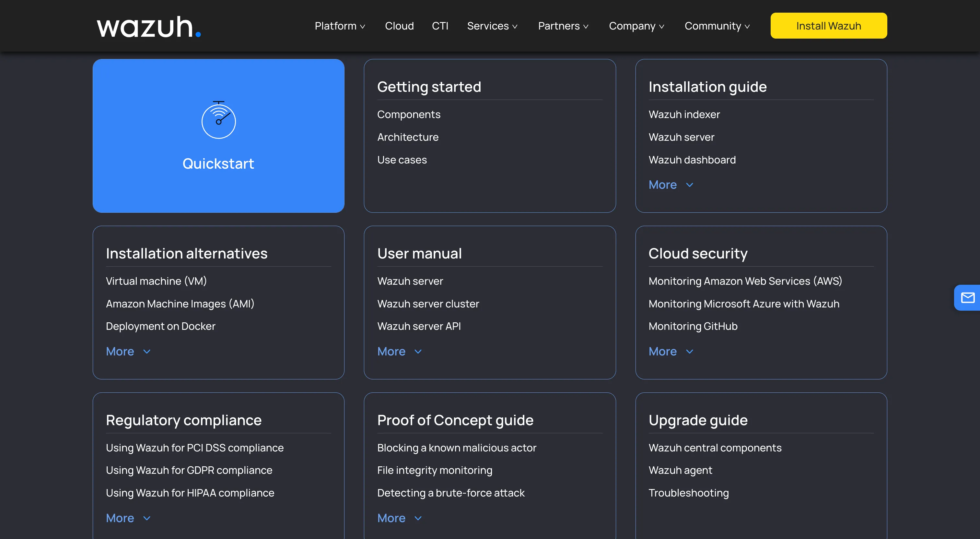
Task: Open the Services dropdown menu
Action: tap(492, 26)
